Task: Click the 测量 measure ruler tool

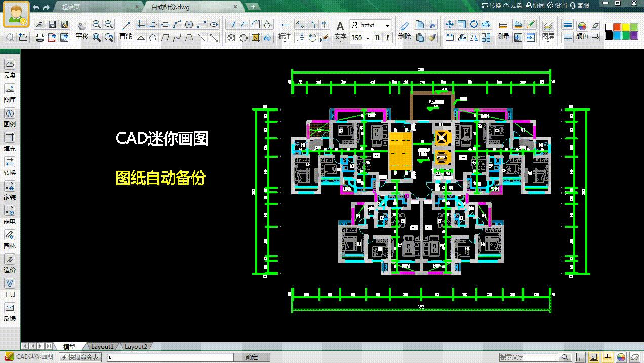Action: pyautogui.click(x=503, y=29)
